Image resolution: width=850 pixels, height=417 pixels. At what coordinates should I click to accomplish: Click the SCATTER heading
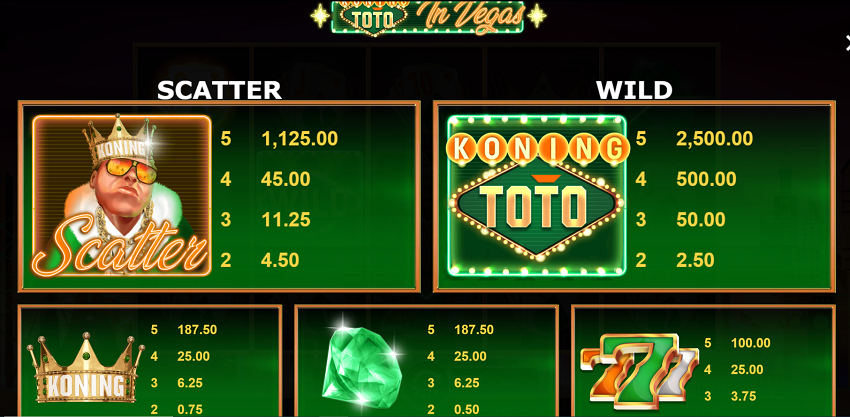pyautogui.click(x=219, y=90)
